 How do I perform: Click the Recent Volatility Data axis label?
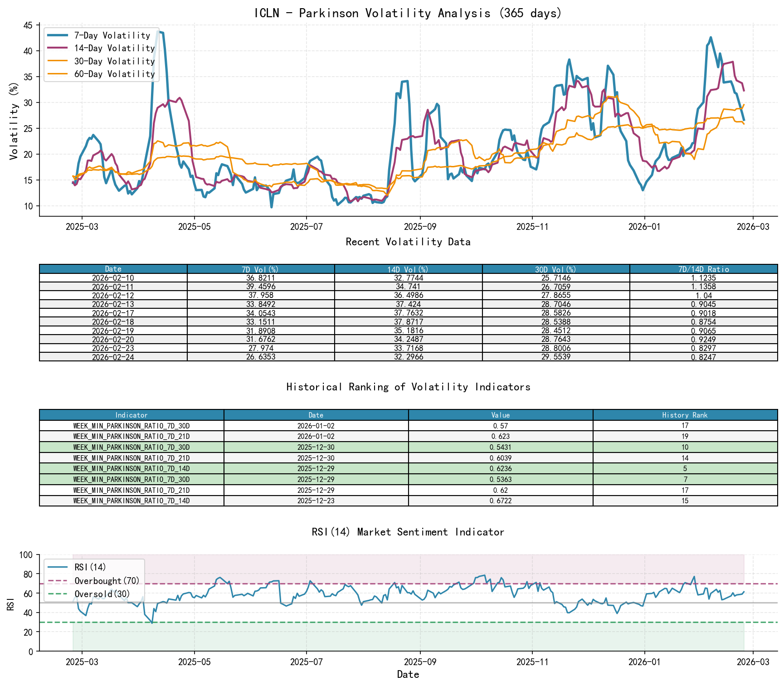coord(408,242)
